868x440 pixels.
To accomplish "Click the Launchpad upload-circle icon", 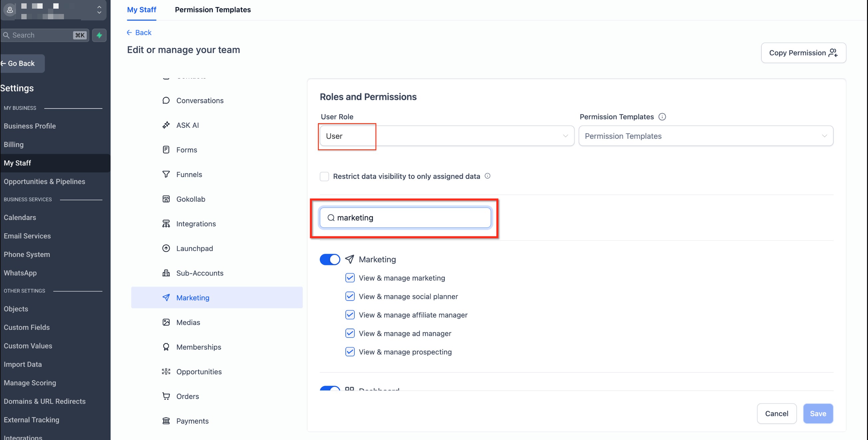I will coord(166,248).
